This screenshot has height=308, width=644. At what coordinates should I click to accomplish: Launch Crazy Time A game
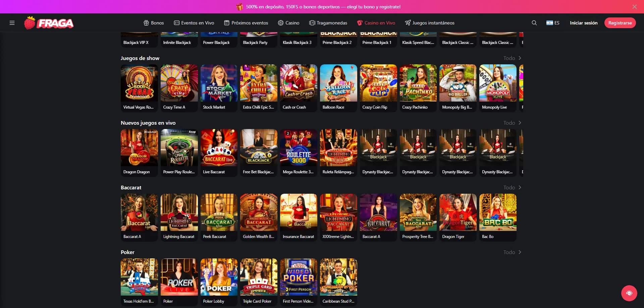click(x=179, y=88)
